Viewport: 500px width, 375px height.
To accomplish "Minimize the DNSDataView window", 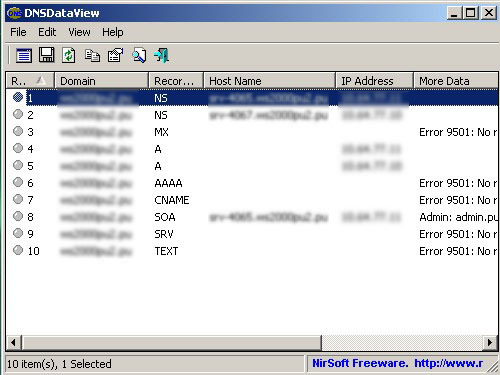I will [454, 13].
